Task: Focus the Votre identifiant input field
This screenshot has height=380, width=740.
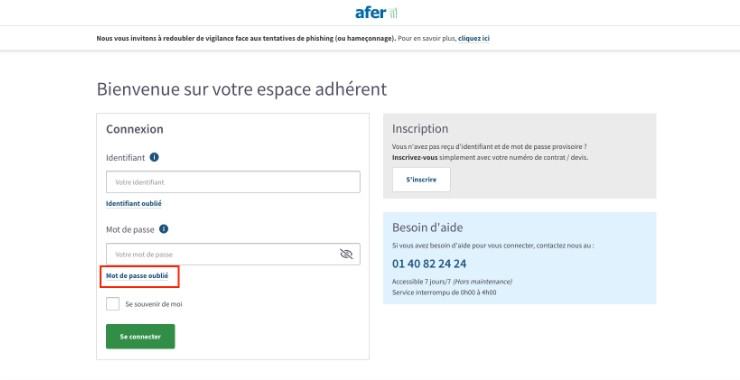Action: [x=233, y=182]
